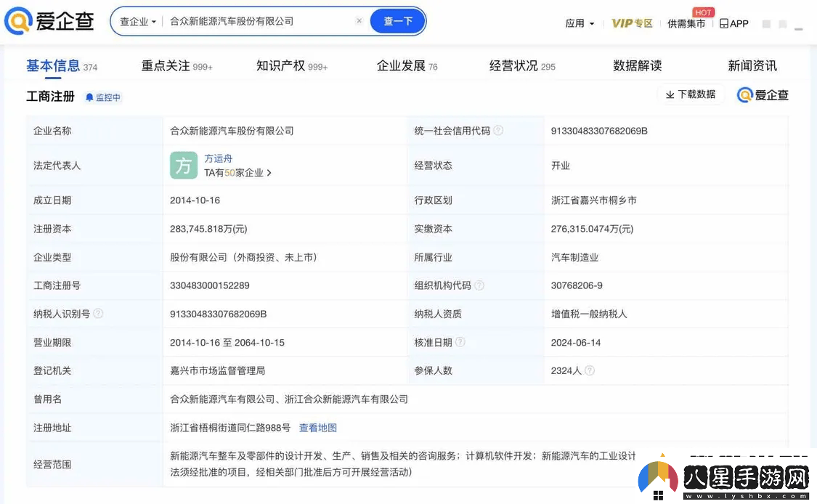The image size is (817, 504).
Task: Click the 查一下 search button
Action: [397, 21]
